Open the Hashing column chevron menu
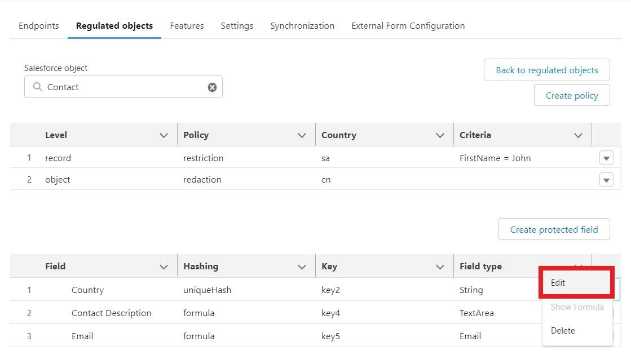Image resolution: width=631 pixels, height=364 pixels. (302, 267)
